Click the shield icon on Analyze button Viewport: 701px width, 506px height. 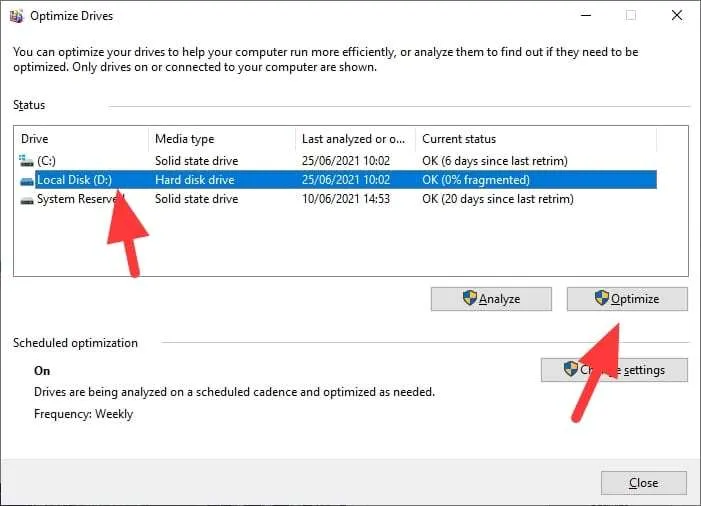pos(469,298)
